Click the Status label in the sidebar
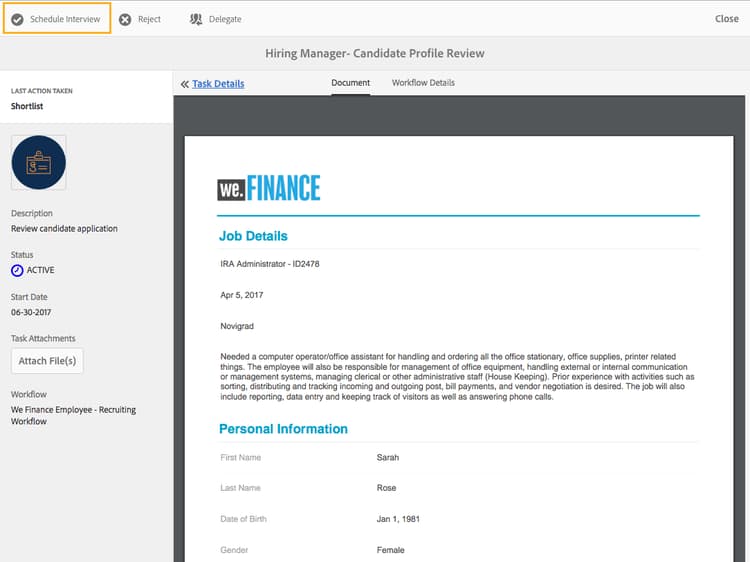 (x=22, y=255)
